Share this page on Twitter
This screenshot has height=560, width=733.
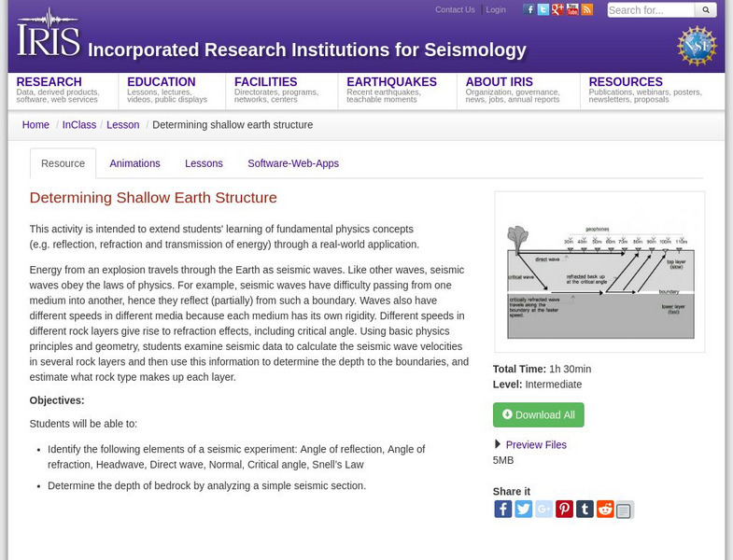[x=523, y=509]
